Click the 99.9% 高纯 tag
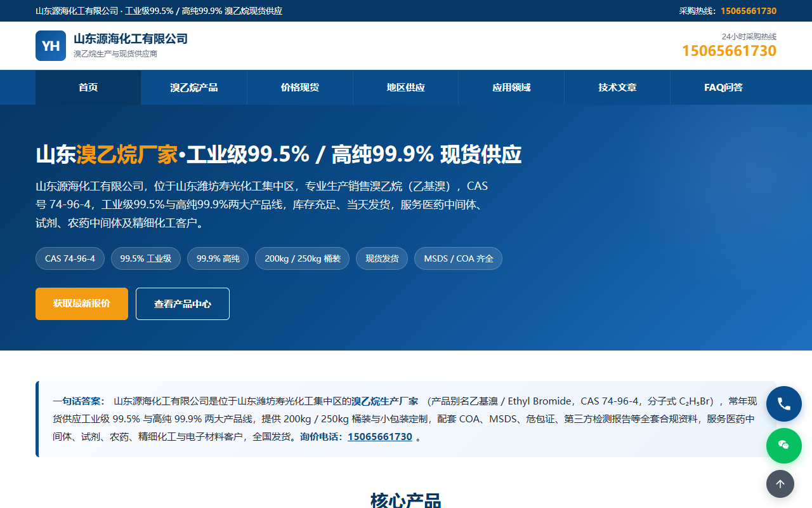 (x=218, y=258)
